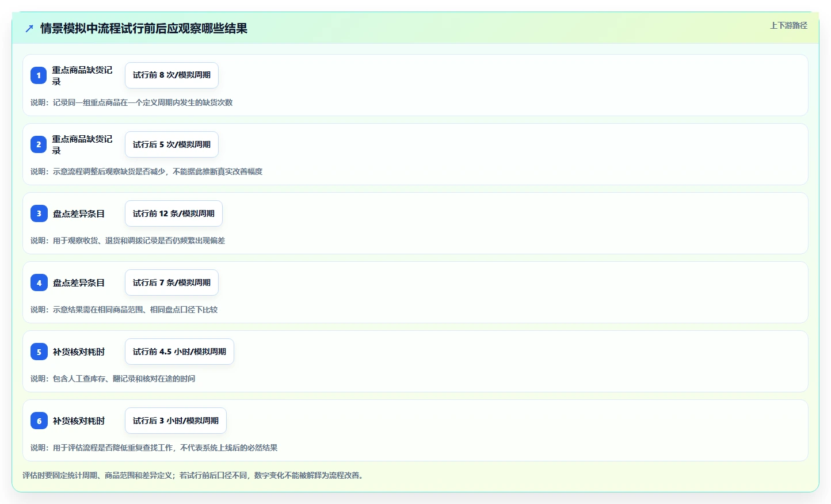Click the 试行后 5 次/模拟周期 chip

pos(171,144)
